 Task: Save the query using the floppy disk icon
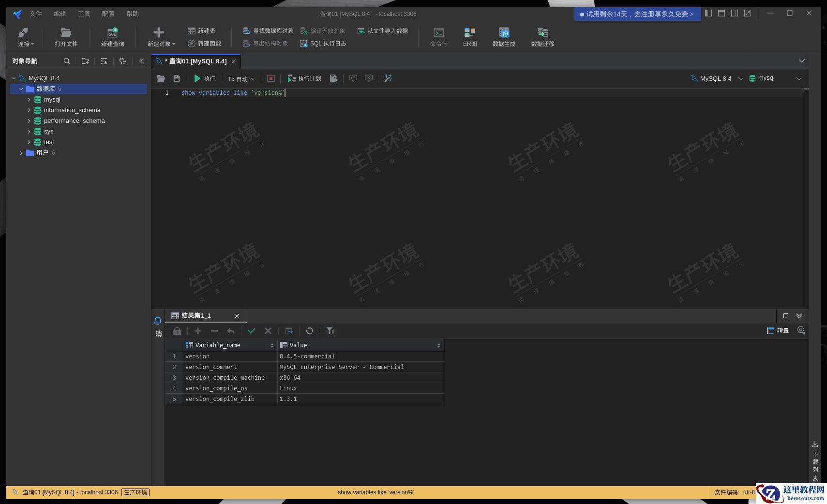(x=177, y=78)
